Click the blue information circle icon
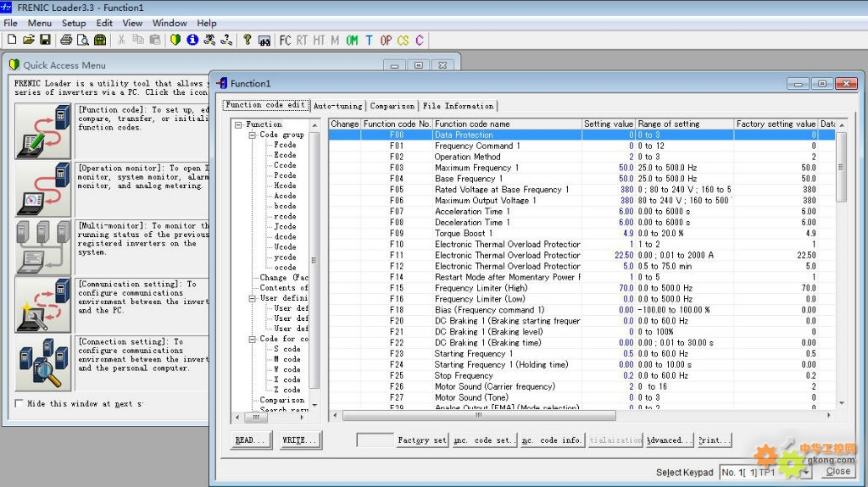 tap(192, 40)
